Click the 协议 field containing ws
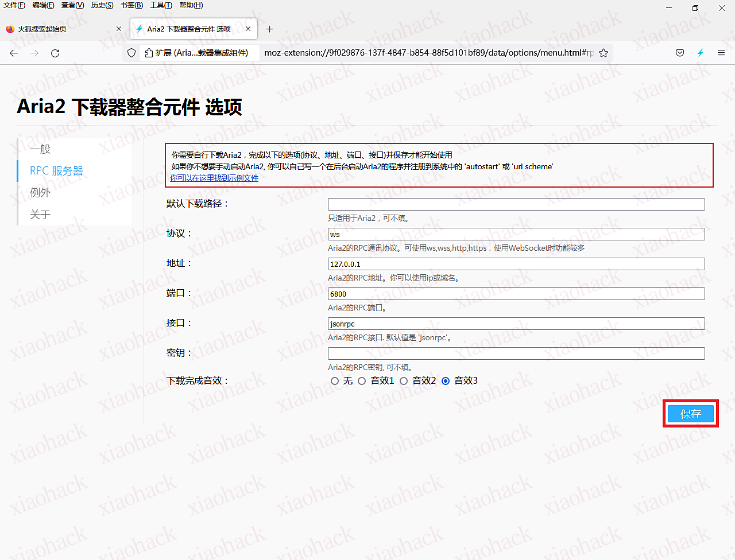Viewport: 735px width, 560px height. coord(516,234)
